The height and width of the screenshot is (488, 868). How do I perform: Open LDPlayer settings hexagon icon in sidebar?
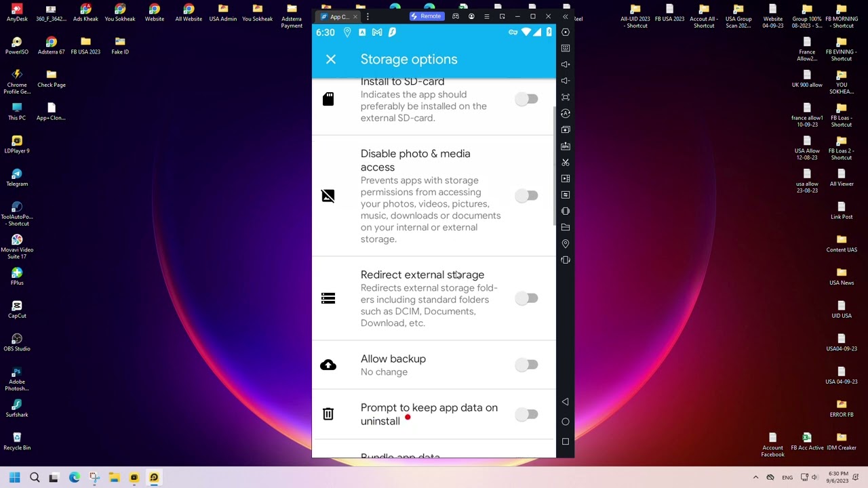click(566, 32)
